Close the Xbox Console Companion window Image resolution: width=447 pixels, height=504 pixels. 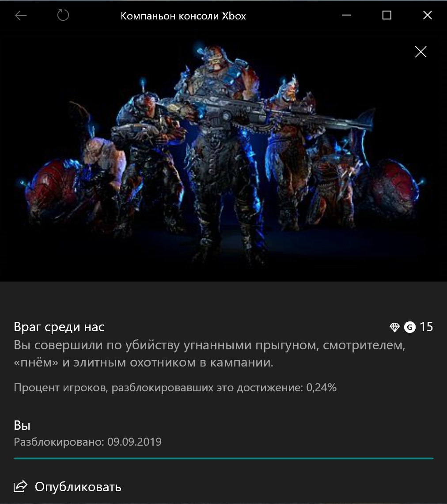tap(428, 15)
